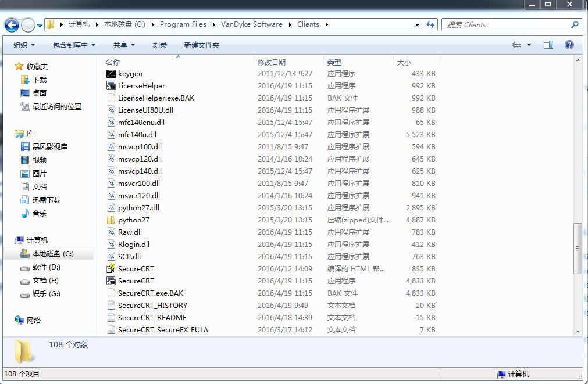This screenshot has height=384, width=588.
Task: Open view options dropdown arrow
Action: (x=529, y=45)
